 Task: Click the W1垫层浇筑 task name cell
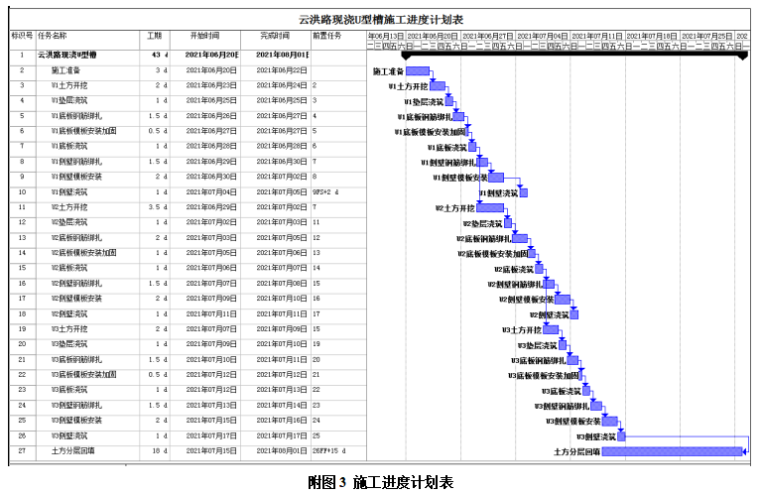click(70, 100)
